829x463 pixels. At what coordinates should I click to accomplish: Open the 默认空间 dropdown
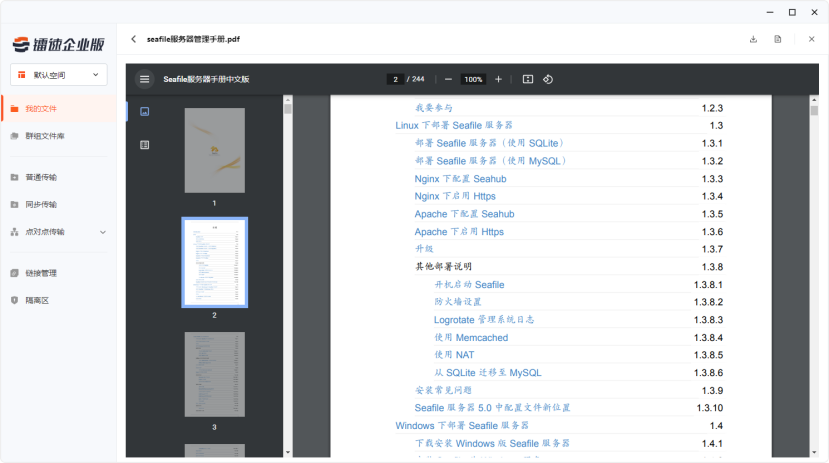point(59,75)
